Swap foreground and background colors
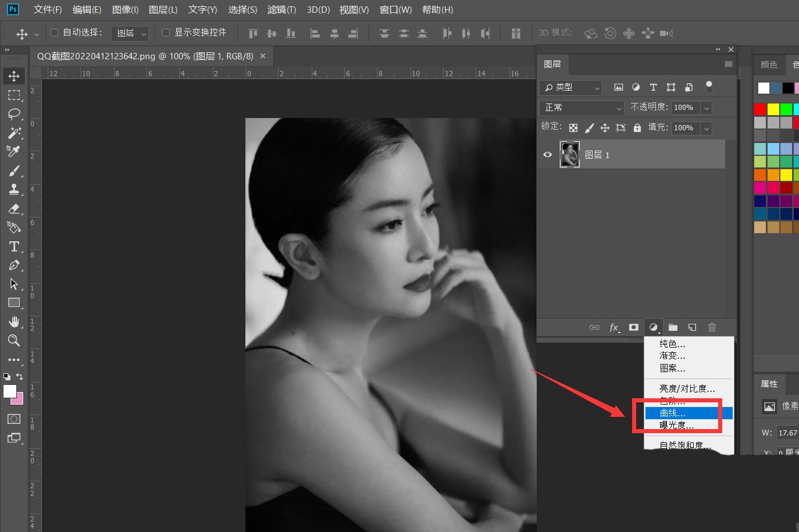Screen dimensions: 799x532 point(19,377)
